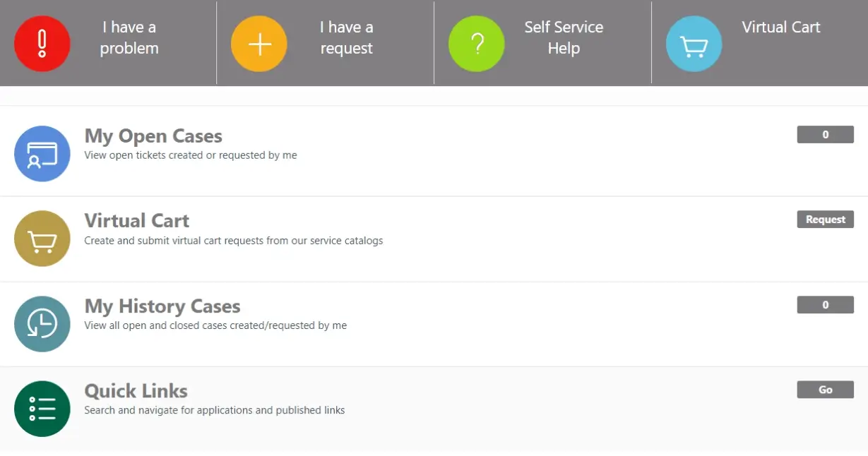The width and height of the screenshot is (868, 456).
Task: Click the teal My History Cases clock icon
Action: tap(42, 324)
